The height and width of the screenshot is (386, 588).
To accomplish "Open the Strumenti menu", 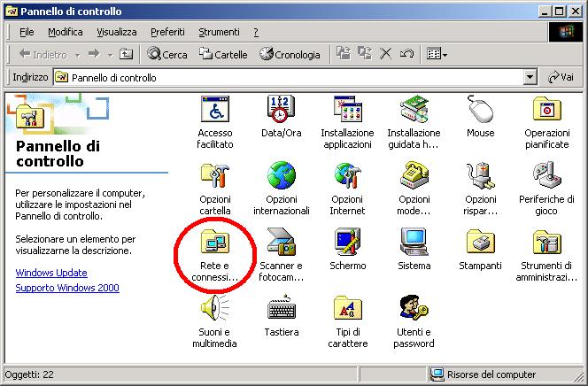I will 219,32.
